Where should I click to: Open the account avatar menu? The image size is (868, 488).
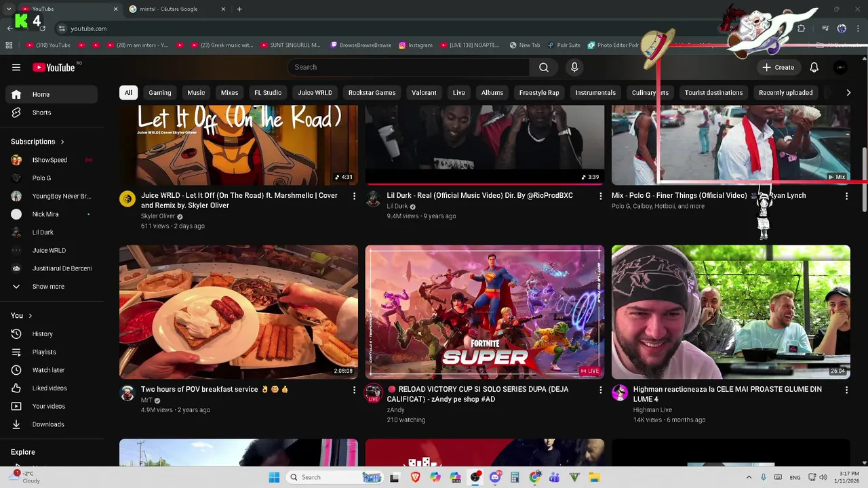(x=840, y=67)
